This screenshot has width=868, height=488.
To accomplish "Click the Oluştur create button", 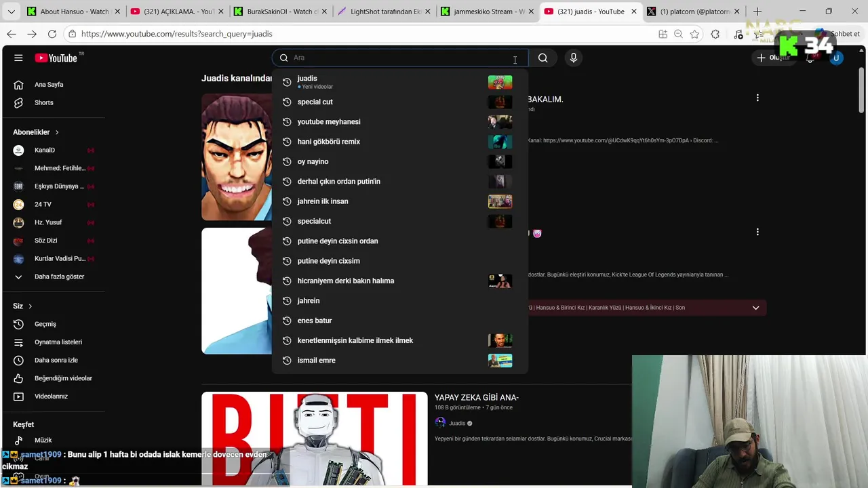I will (x=774, y=58).
